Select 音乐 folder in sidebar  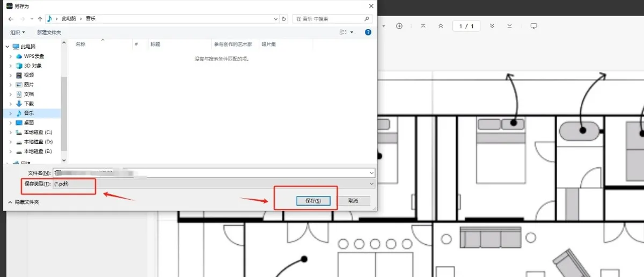coord(28,113)
